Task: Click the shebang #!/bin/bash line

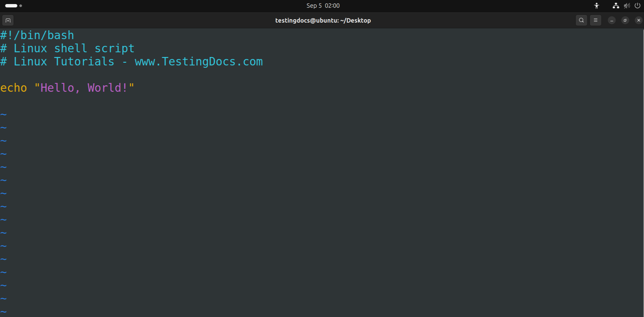Action: [37, 35]
